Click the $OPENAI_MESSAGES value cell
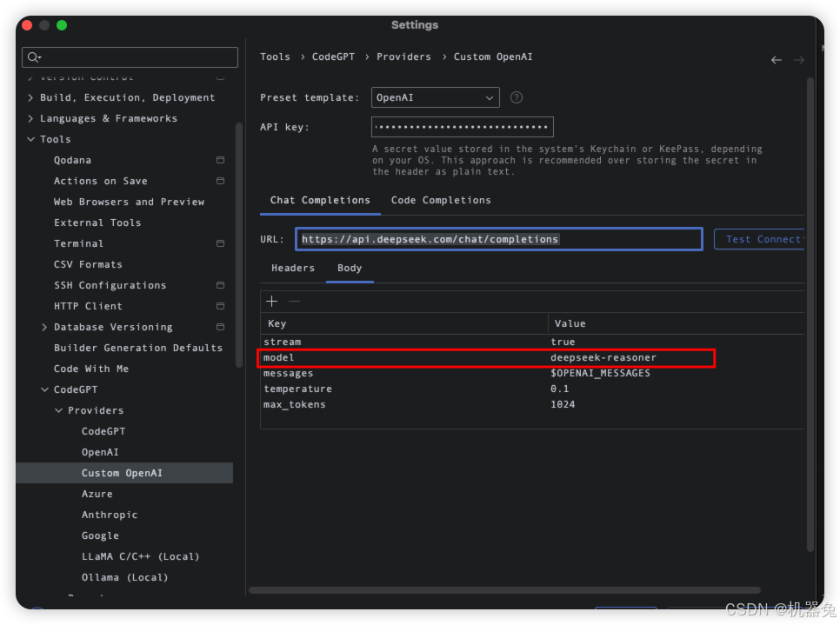Screen dimensions: 840x625 (x=600, y=373)
